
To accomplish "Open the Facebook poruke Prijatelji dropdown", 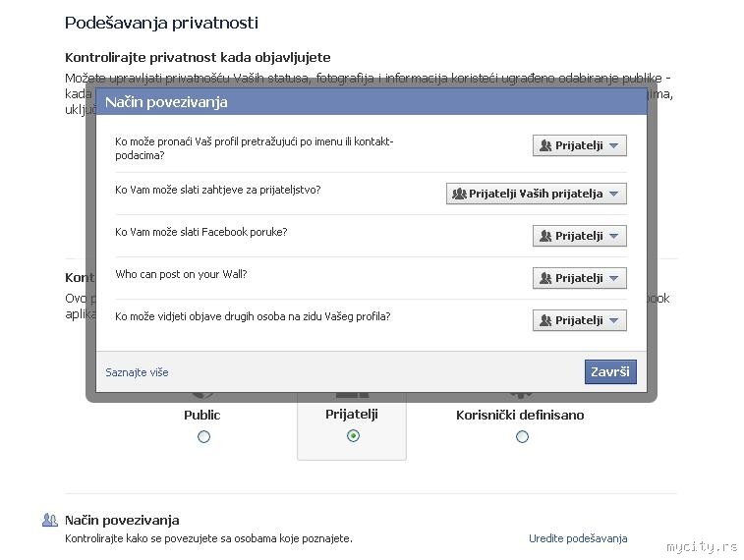I will [580, 236].
